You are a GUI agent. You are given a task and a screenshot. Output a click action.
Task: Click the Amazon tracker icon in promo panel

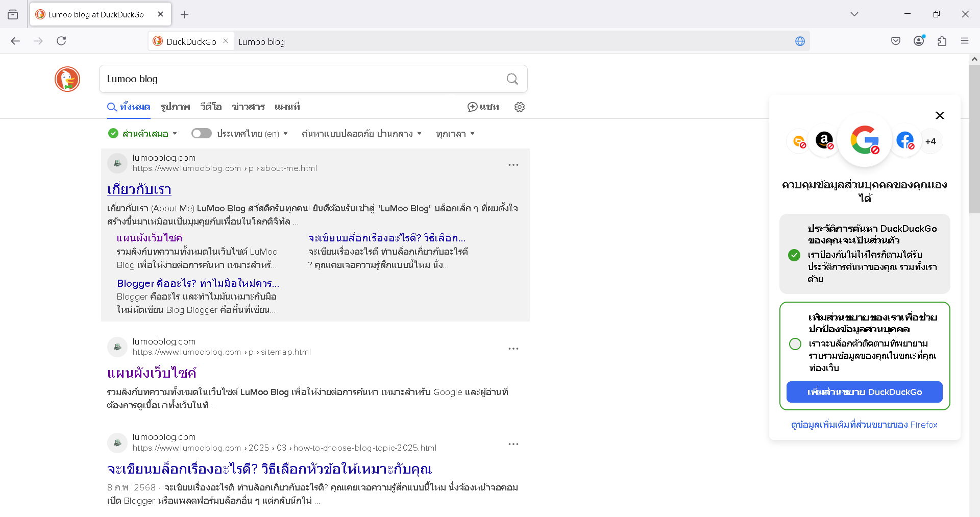pos(824,140)
